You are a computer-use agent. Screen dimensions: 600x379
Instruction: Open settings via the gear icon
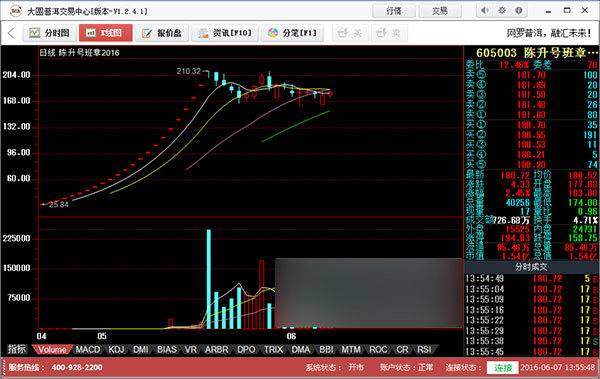(502, 11)
